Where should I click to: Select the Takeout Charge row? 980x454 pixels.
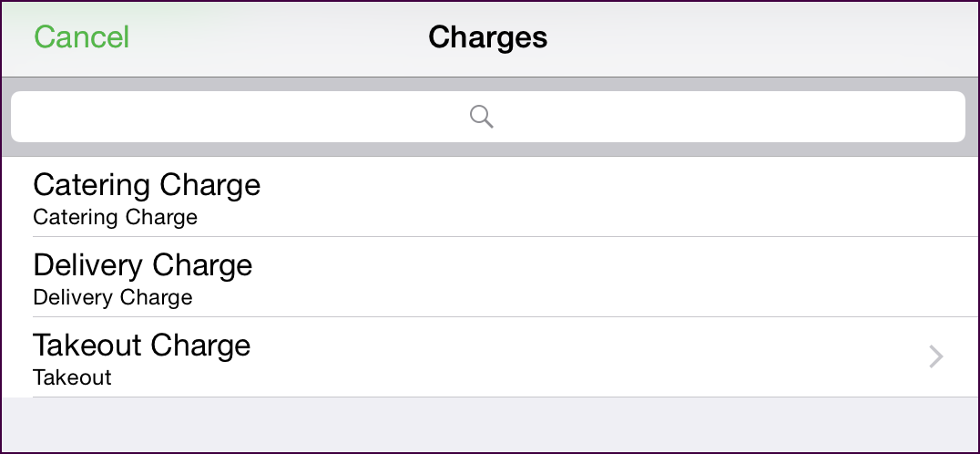[490, 357]
